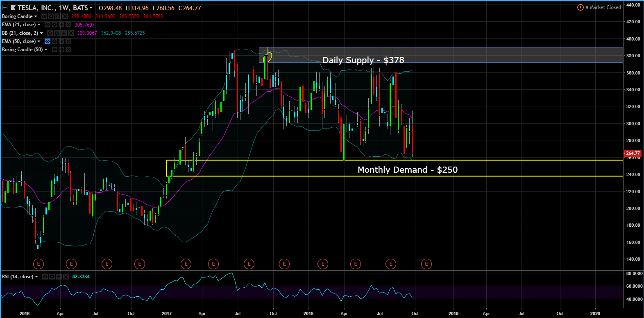
Task: View source code braces icon for Boring Candle
Action: click(x=58, y=16)
